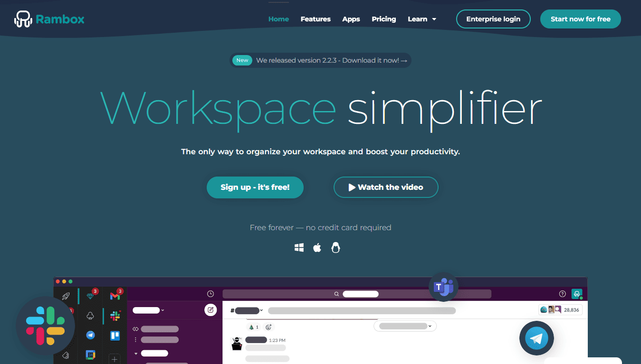Click the ninja user avatar
This screenshot has width=641, height=364.
(237, 344)
